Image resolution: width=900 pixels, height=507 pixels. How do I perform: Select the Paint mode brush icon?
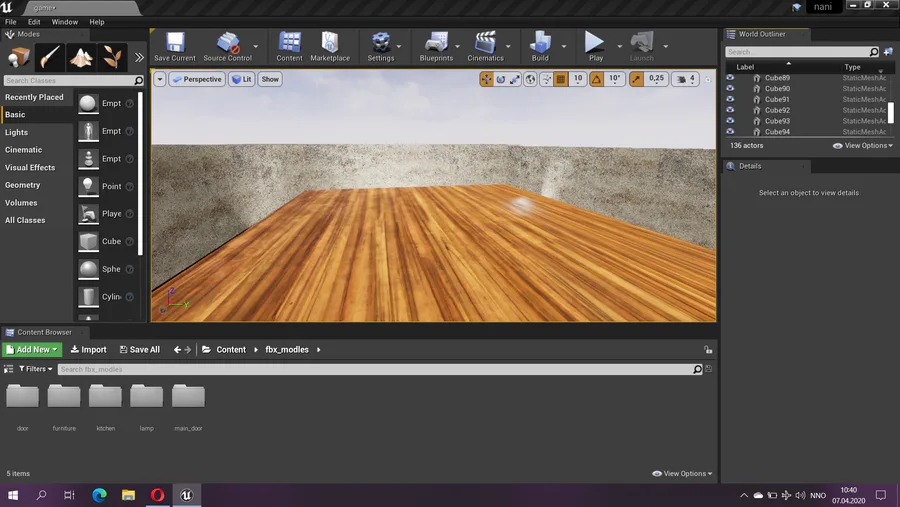point(50,57)
